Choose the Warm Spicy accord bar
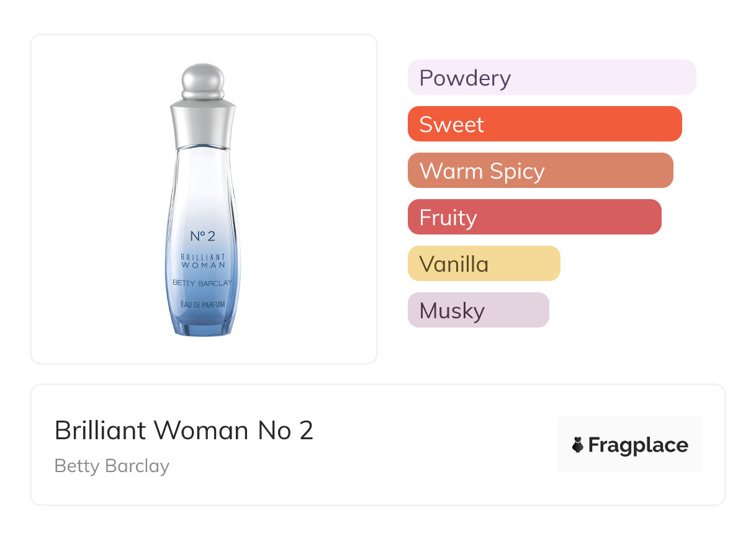Viewport: 756px width, 536px height. pos(540,171)
